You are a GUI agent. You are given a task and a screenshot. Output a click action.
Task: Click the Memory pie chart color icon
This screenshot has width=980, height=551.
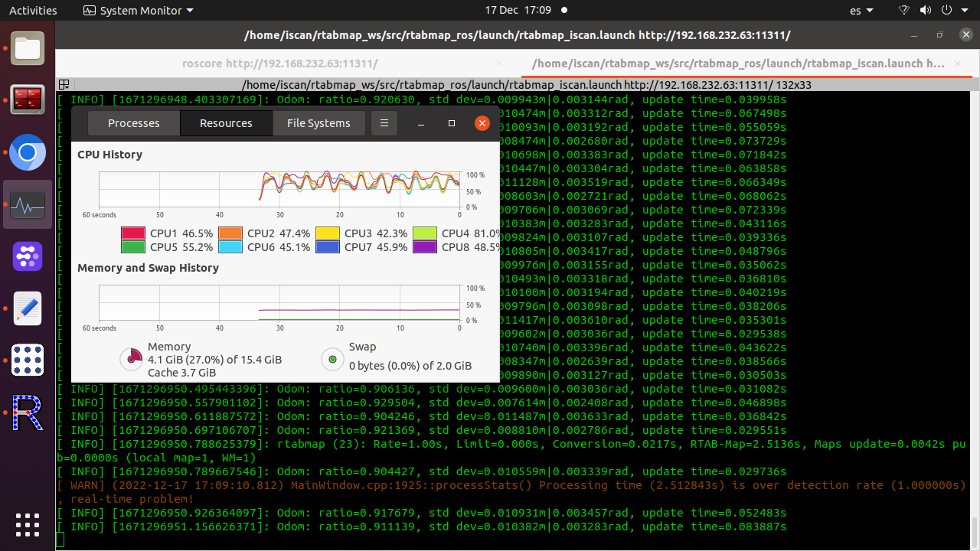132,358
